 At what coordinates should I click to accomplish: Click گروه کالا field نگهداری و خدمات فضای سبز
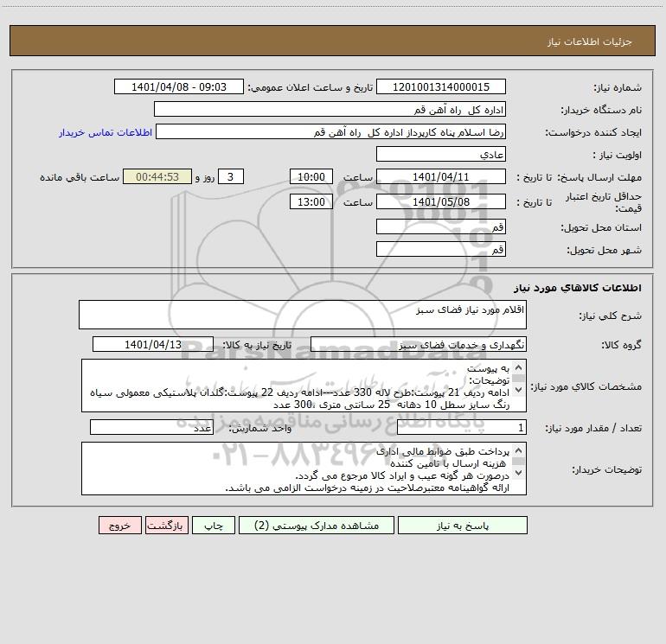[419, 344]
